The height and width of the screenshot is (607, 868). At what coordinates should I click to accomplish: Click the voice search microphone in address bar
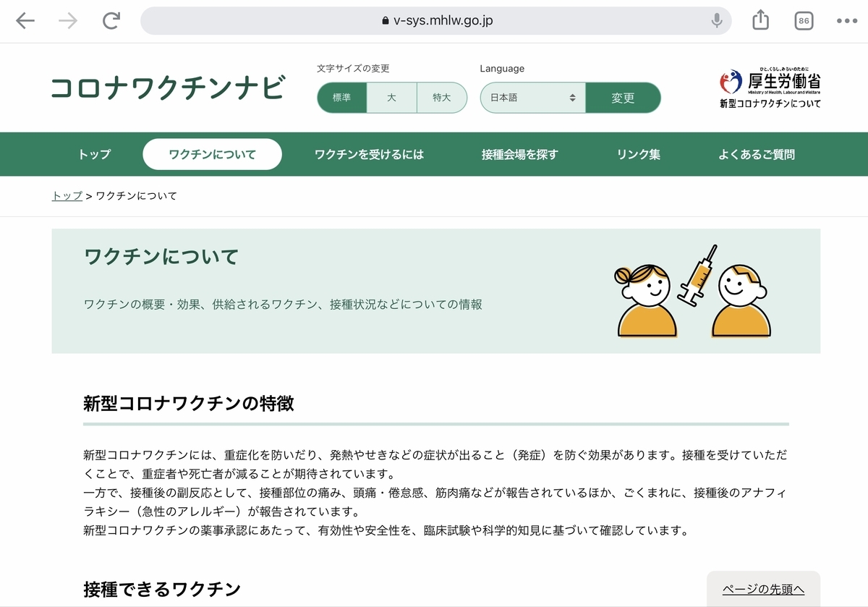717,20
